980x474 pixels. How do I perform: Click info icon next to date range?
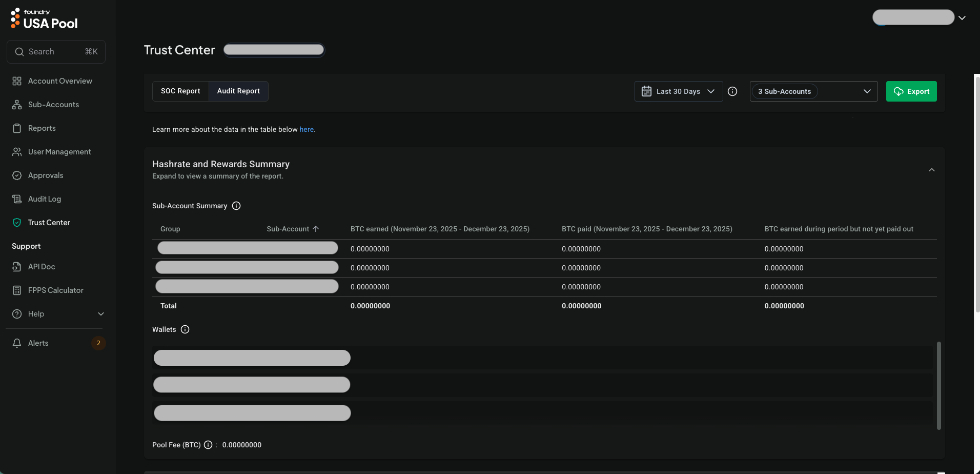732,91
